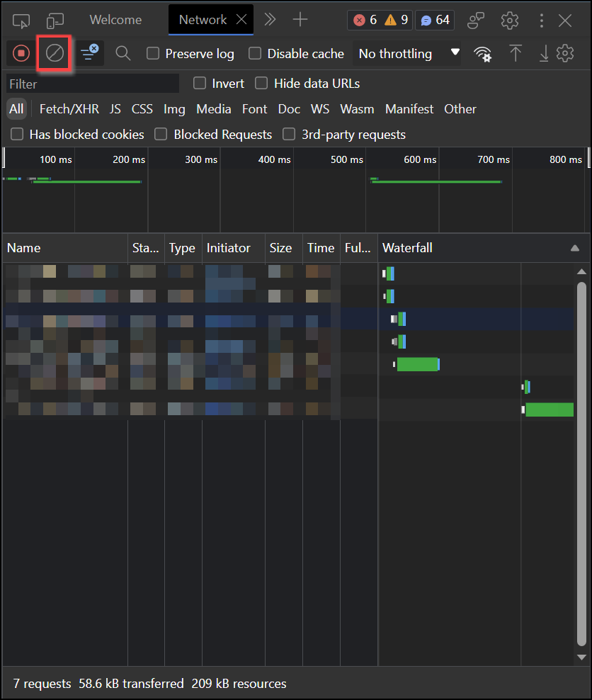592x700 pixels.
Task: Click the Filter text input field
Action: (92, 84)
